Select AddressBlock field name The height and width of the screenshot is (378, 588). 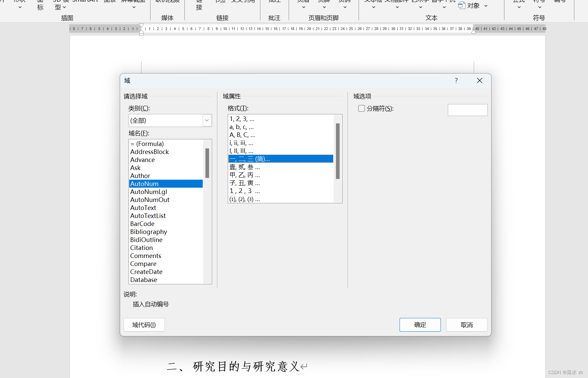[166, 152]
